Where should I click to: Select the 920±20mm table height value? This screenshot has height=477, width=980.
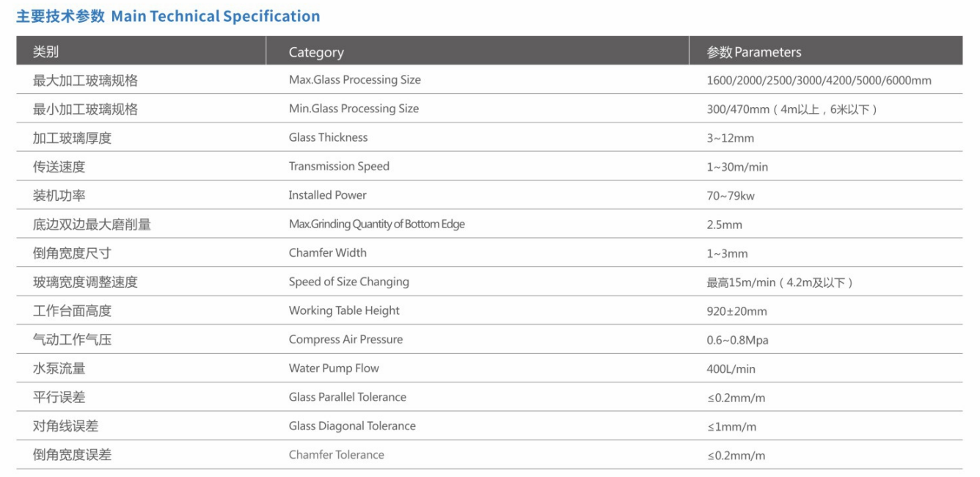click(736, 311)
